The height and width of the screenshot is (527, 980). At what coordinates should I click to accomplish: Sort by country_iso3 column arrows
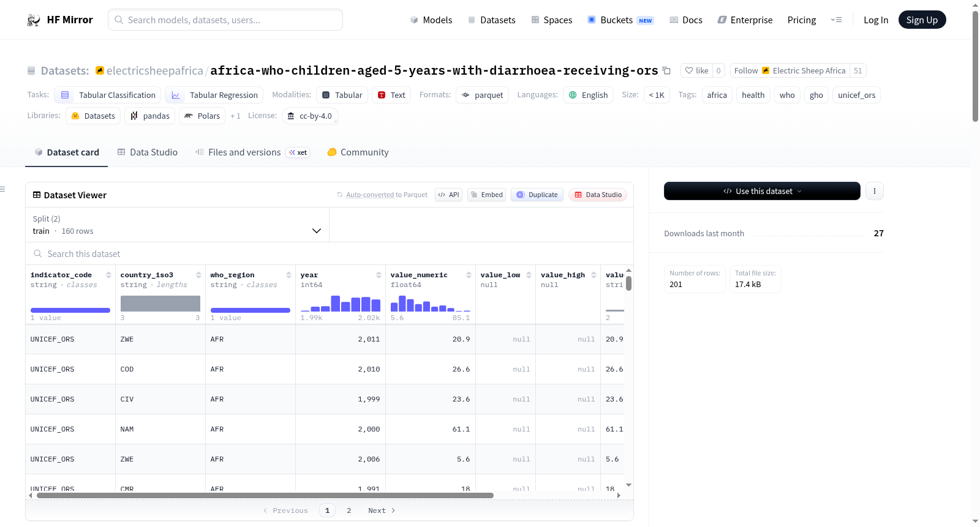click(198, 275)
